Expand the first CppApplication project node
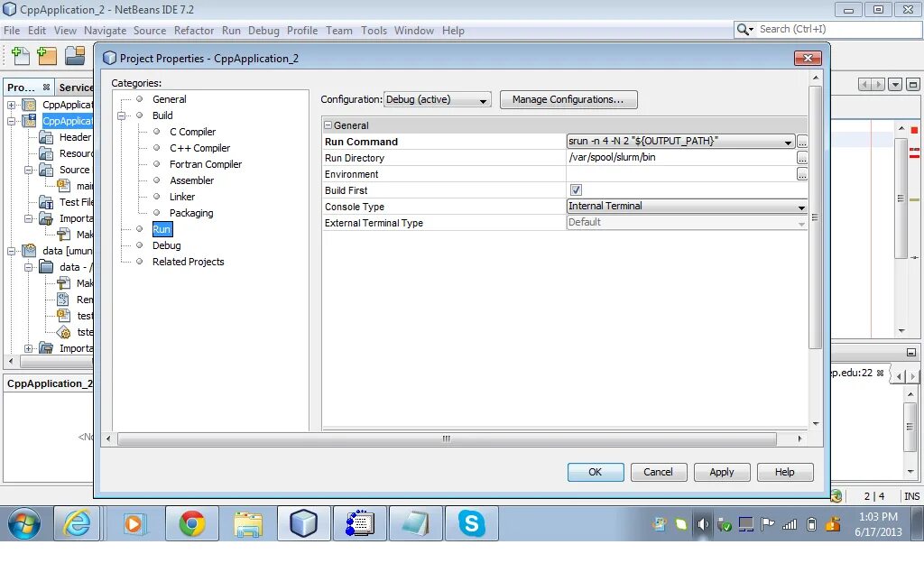924x563 pixels. [x=11, y=105]
